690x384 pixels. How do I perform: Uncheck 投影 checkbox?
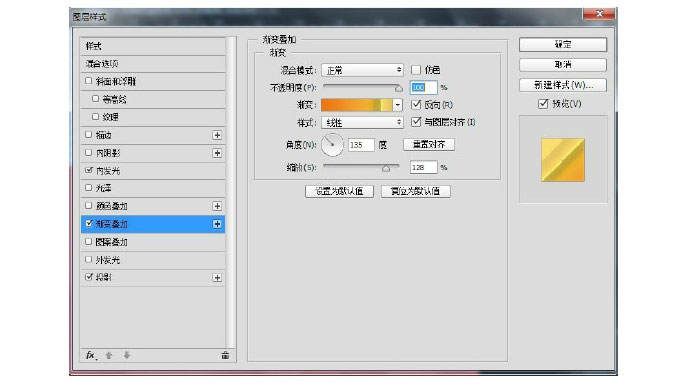click(89, 277)
